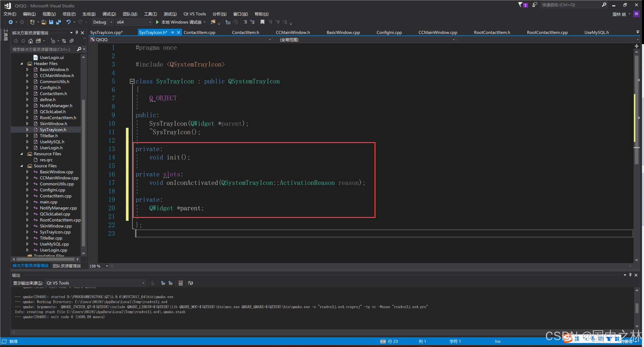The width and height of the screenshot is (644, 347).
Task: Click the Home icon in Solution Explorer
Action: click(30, 41)
